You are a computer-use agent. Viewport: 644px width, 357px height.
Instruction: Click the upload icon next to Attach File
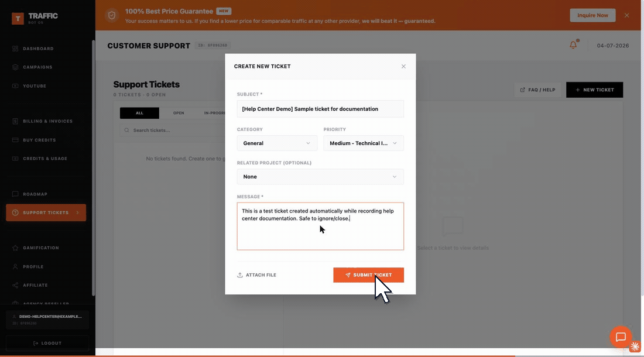(240, 275)
